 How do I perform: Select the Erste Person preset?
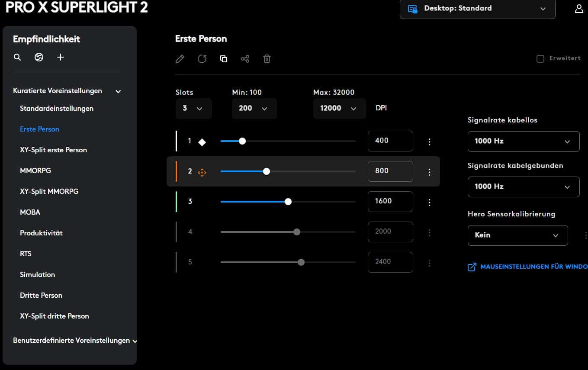[40, 129]
